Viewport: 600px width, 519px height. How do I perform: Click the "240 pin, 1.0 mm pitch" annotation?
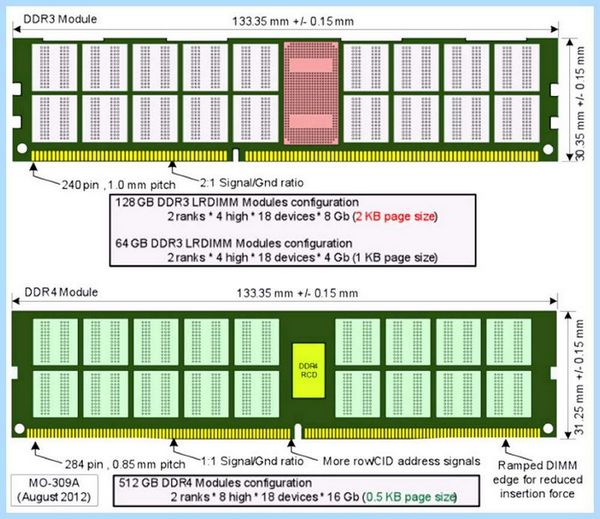[119, 185]
